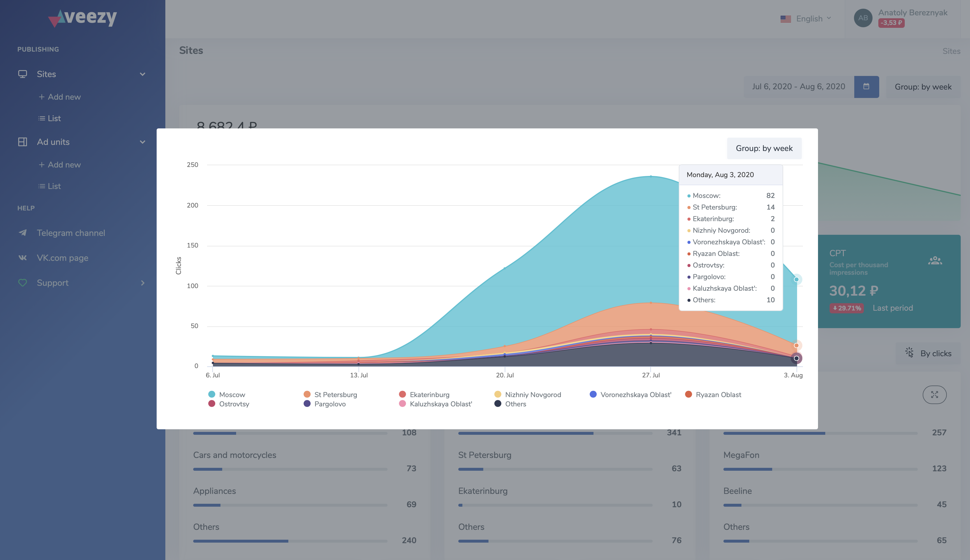This screenshot has height=560, width=970.
Task: Collapse the Sites sidebar section chevron
Action: pyautogui.click(x=142, y=74)
